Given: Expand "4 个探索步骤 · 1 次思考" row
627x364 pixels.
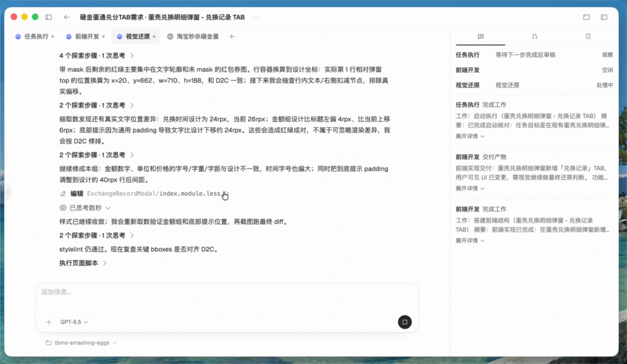Looking at the screenshot, I should [96, 56].
